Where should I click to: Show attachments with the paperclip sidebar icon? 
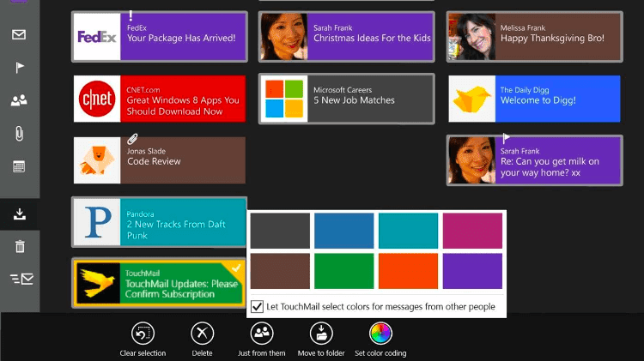point(18,133)
